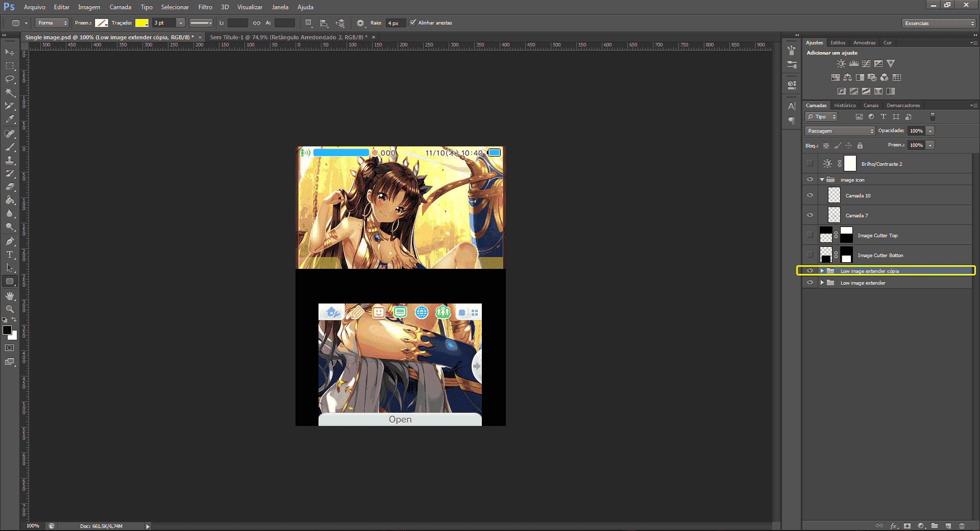Image resolution: width=980 pixels, height=531 pixels.
Task: Open the Passagem blend mode dropdown
Action: [x=840, y=131]
